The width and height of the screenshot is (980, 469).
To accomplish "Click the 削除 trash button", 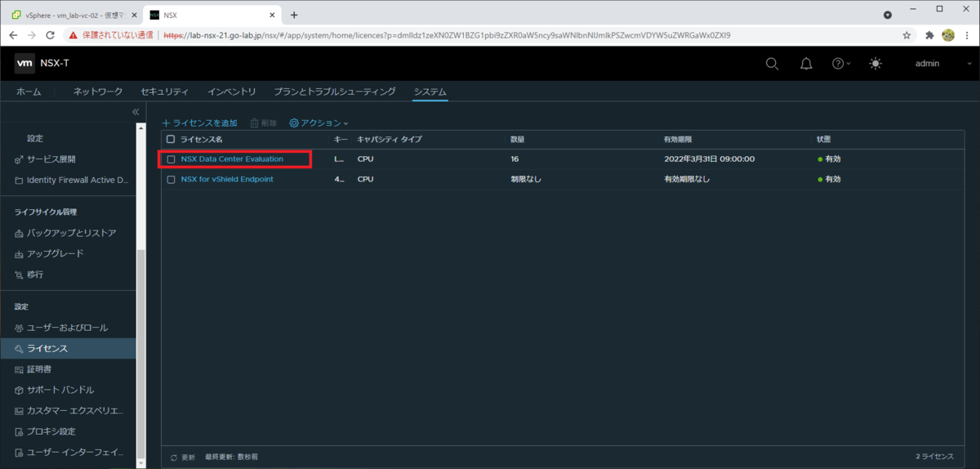I will 263,123.
